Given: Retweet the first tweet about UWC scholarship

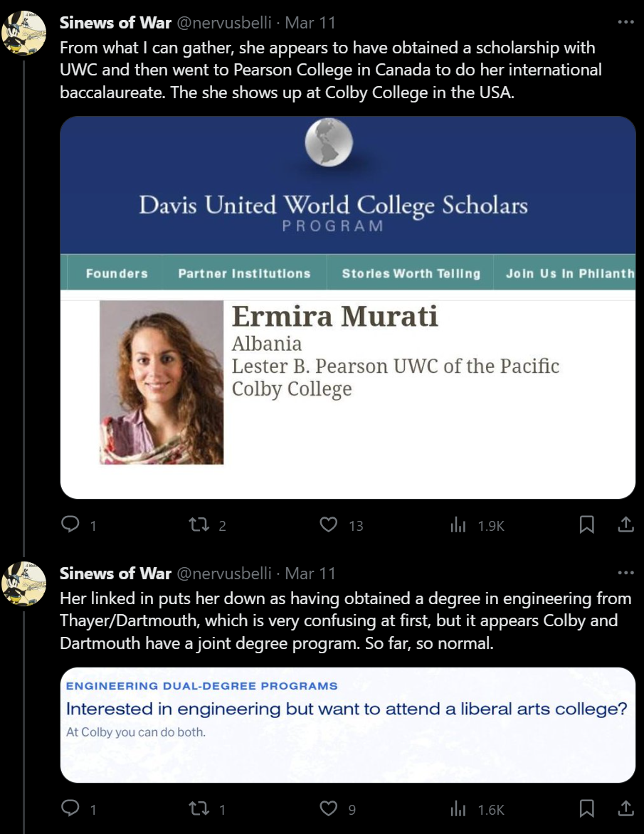Looking at the screenshot, I should pyautogui.click(x=195, y=525).
